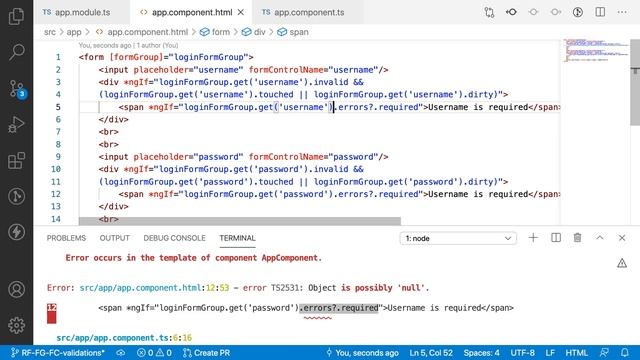
Task: Maximize panel with the up chevron
Action: 600,238
